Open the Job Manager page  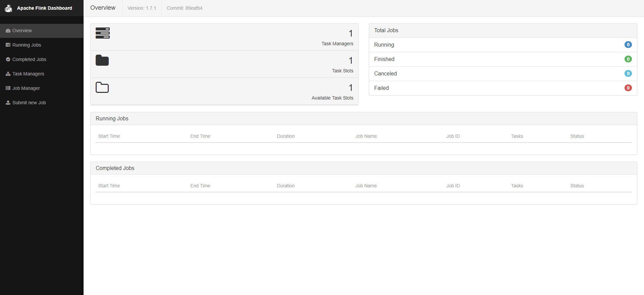(42, 88)
